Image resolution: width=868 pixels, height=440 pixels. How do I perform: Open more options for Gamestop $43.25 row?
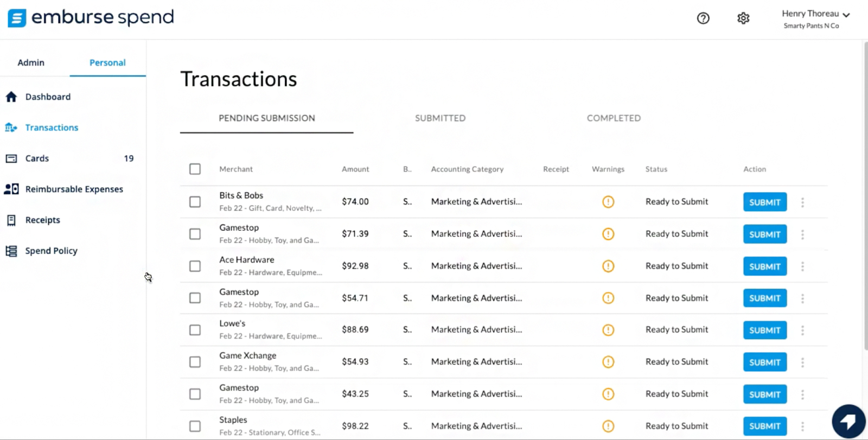(x=802, y=394)
